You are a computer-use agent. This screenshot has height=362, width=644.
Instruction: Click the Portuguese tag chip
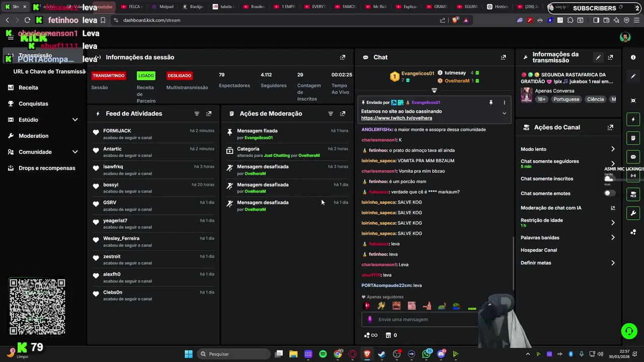point(567,100)
